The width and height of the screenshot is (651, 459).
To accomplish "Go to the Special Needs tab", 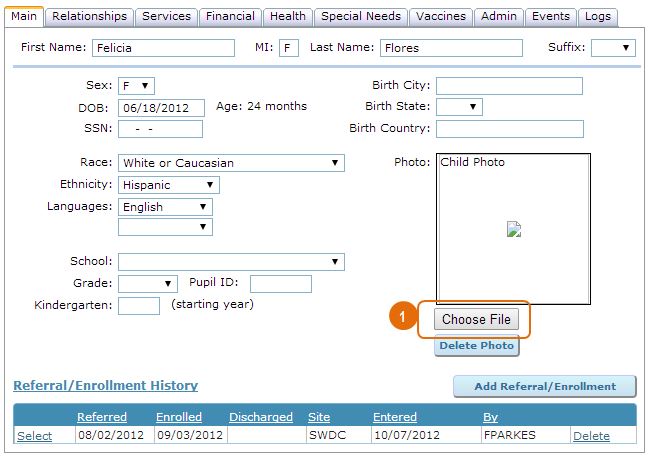I will tap(360, 16).
